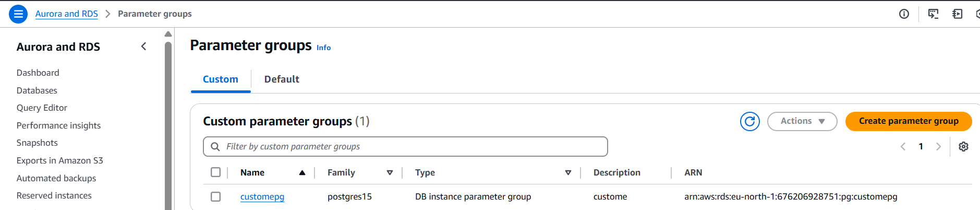Viewport: 980px width, 210px height.
Task: Click Create parameter group button
Action: pos(908,121)
